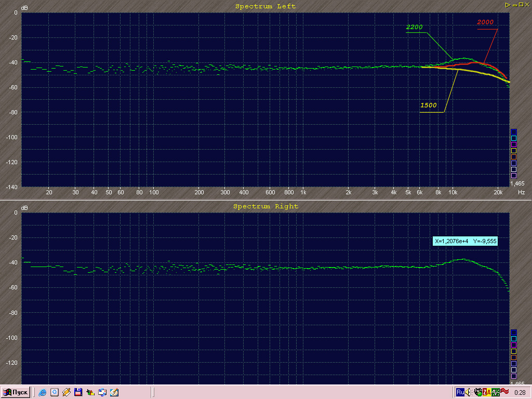The image size is (532, 399).
Task: Maximize the spectrum analyzer window
Action: click(x=520, y=4)
